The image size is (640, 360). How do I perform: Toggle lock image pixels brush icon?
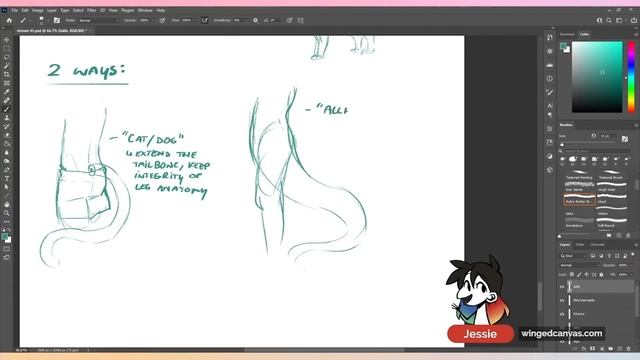(579, 275)
